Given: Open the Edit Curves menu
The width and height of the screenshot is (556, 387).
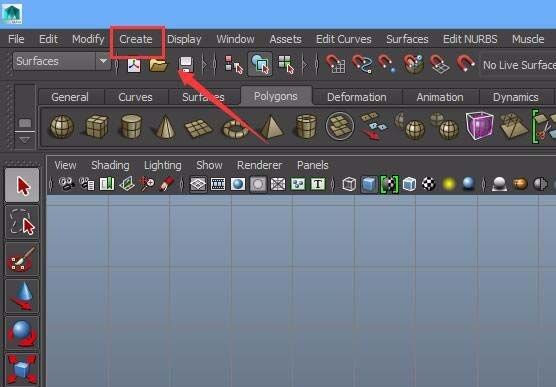Looking at the screenshot, I should tap(344, 39).
